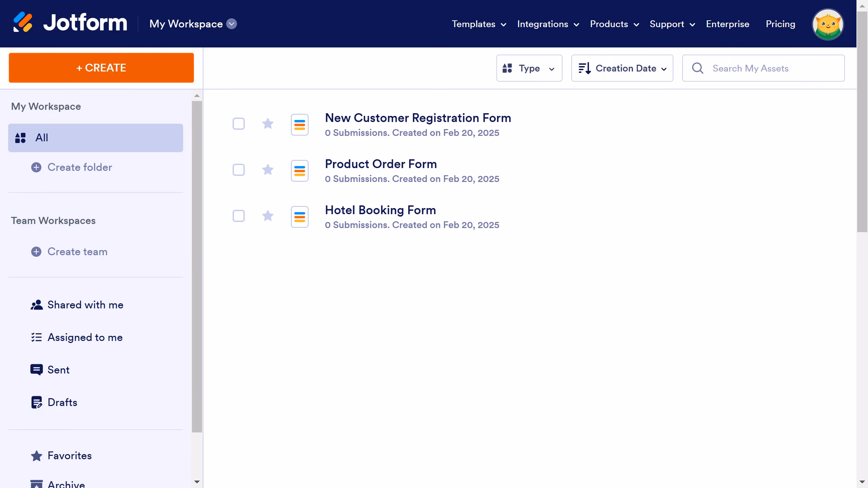
Task: Open the Favorites section
Action: 70,456
